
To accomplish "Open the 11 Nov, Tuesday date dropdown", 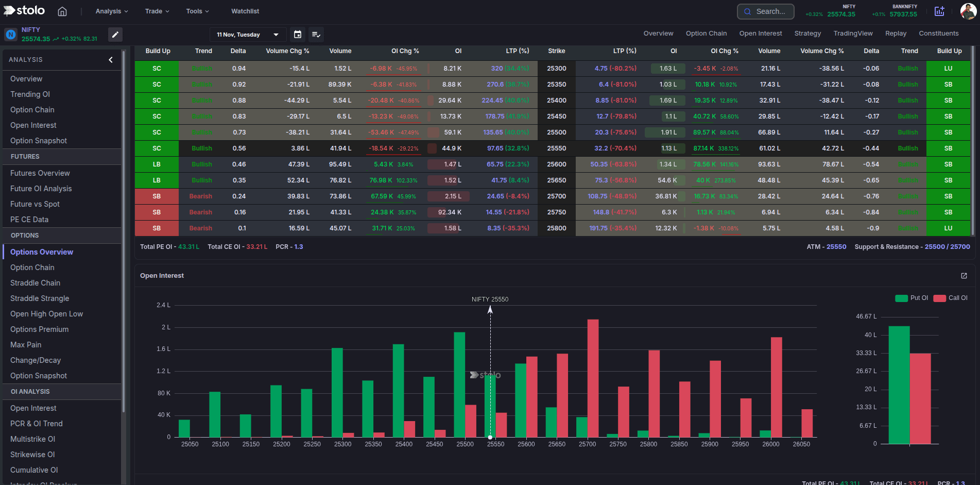I will tap(248, 35).
